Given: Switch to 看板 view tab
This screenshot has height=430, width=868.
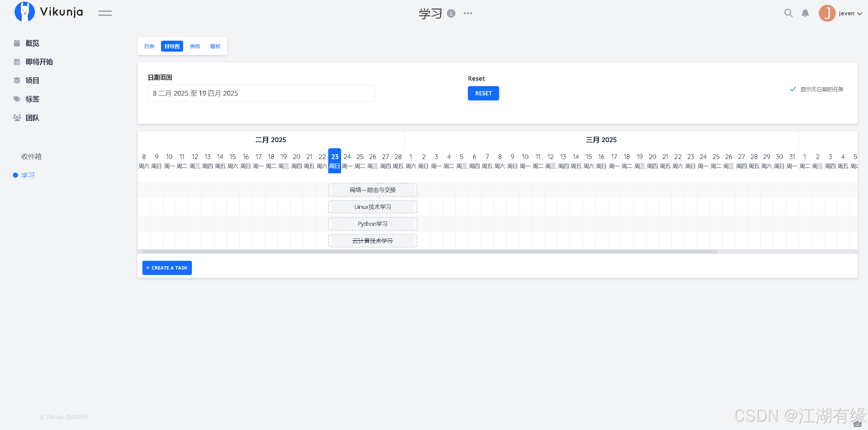Looking at the screenshot, I should pos(215,46).
